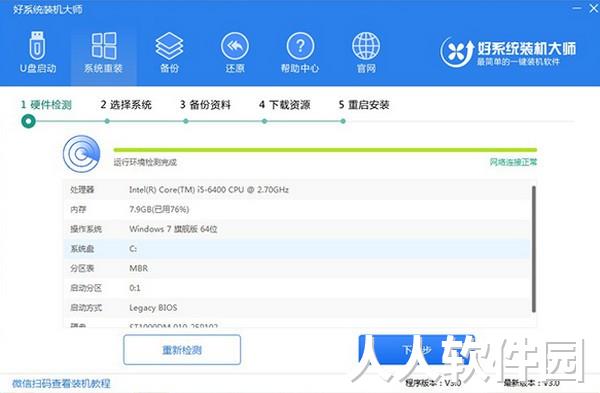Image resolution: width=600 pixels, height=393 pixels.
Task: Click the step 5 progress dot
Action: click(343, 121)
